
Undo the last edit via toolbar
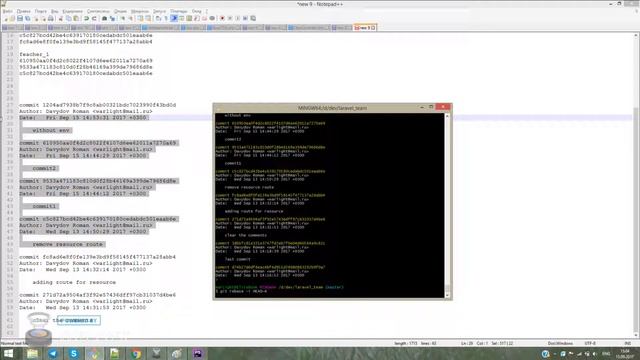pos(87,18)
